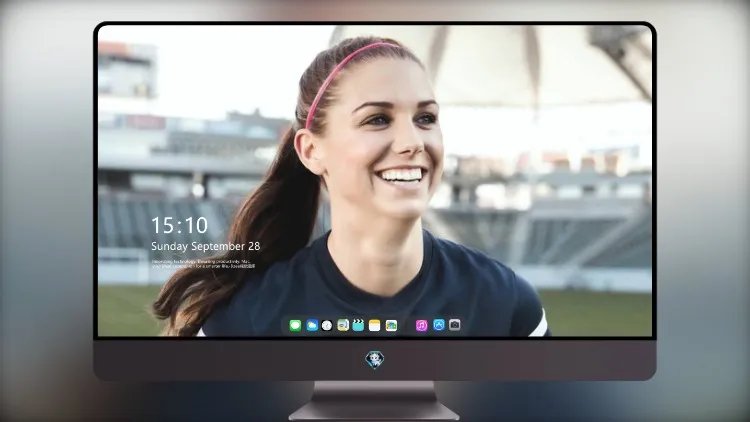Open the blue App Store icon
Viewport: 750px width, 422px height.
439,325
